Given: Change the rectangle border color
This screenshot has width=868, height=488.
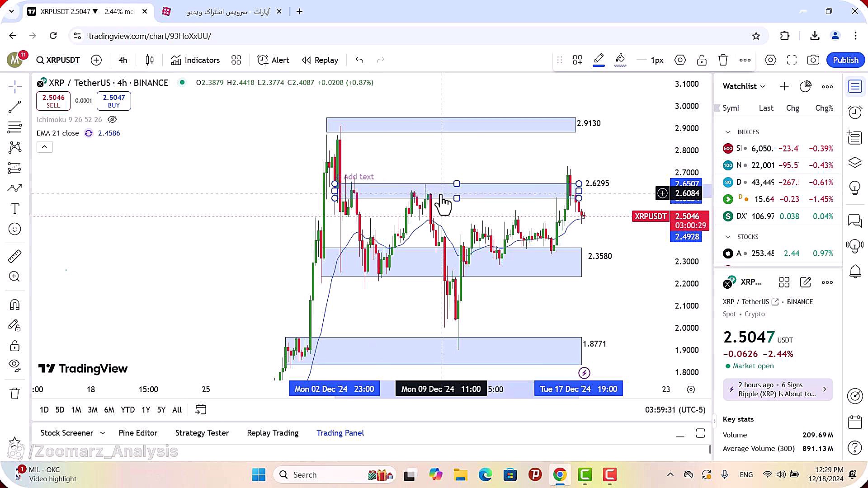Looking at the screenshot, I should point(599,60).
